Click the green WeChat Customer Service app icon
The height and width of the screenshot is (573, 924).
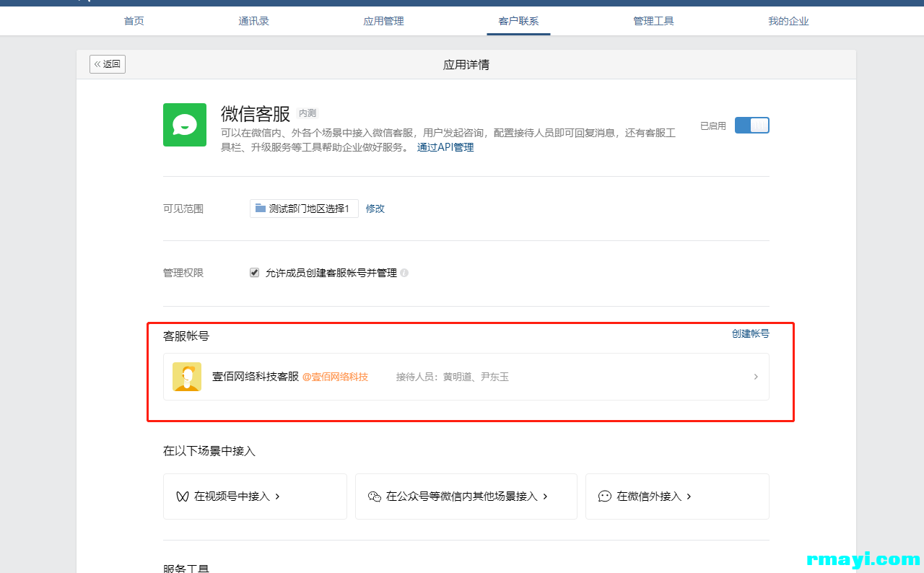(x=185, y=125)
